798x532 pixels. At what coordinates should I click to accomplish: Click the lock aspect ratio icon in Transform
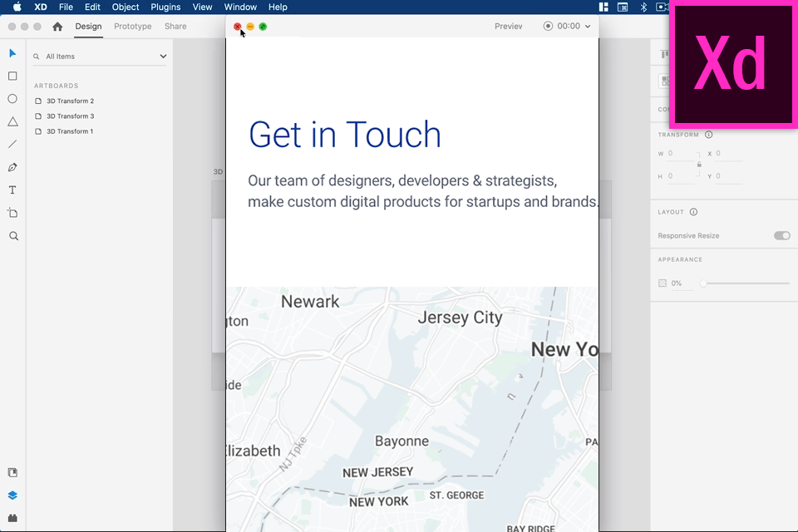(699, 165)
